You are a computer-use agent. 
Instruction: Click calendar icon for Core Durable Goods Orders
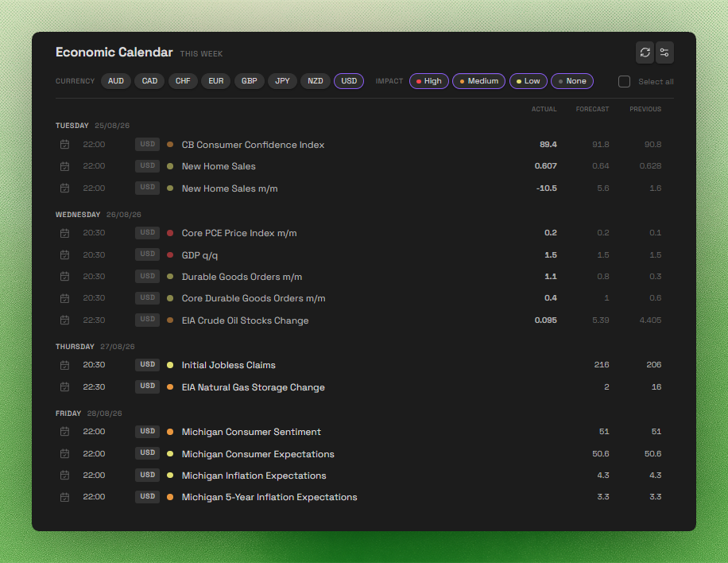pos(64,298)
